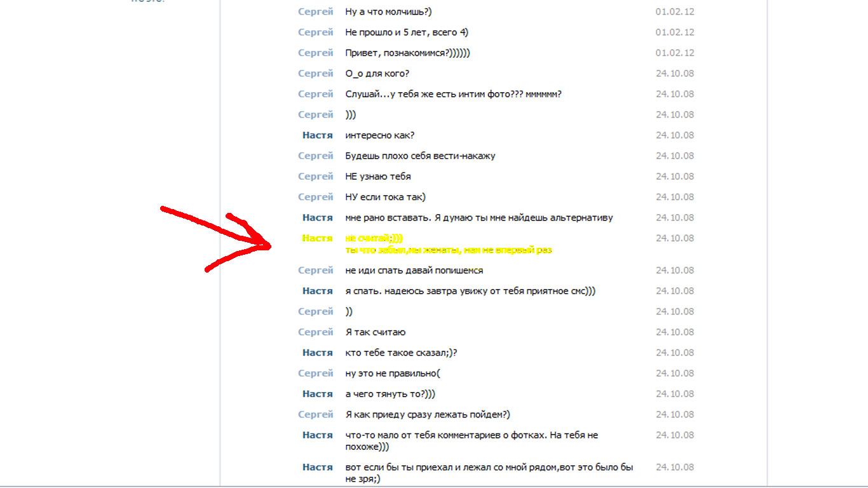The height and width of the screenshot is (488, 868).
Task: Click Настя beside "мне рано вставать" message
Action: coord(318,218)
